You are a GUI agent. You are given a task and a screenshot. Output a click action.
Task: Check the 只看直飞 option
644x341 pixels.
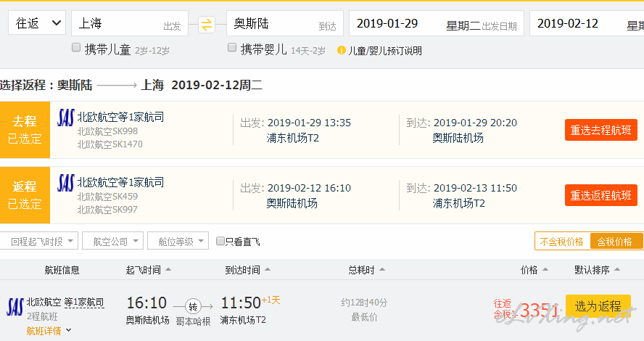pos(220,241)
